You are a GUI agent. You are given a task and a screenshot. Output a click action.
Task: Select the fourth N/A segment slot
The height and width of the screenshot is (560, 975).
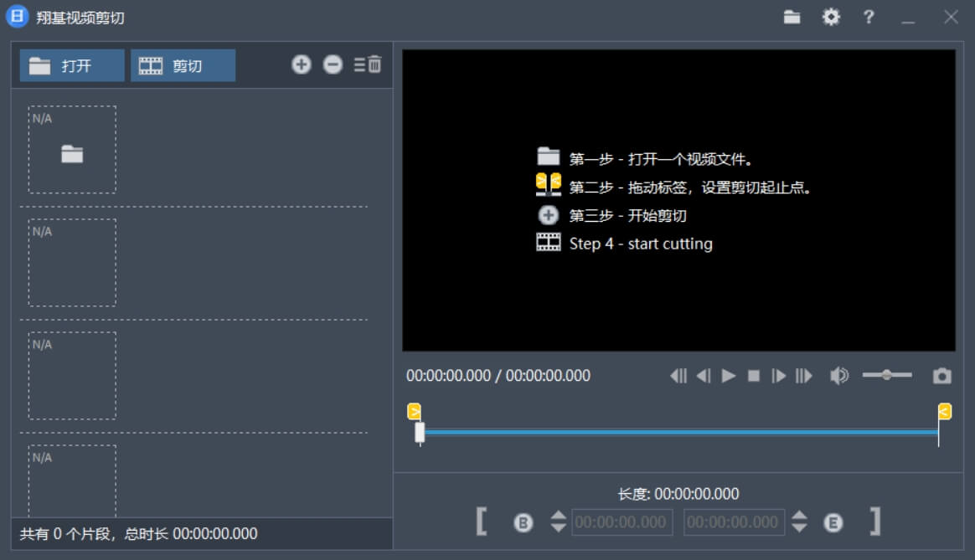[x=72, y=481]
